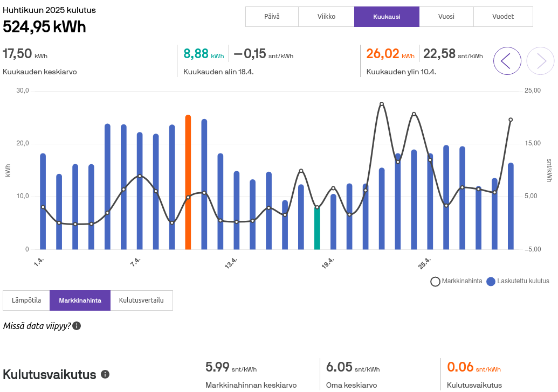
Task: Toggle Laskutettu kulutus series in legend
Action: click(517, 281)
